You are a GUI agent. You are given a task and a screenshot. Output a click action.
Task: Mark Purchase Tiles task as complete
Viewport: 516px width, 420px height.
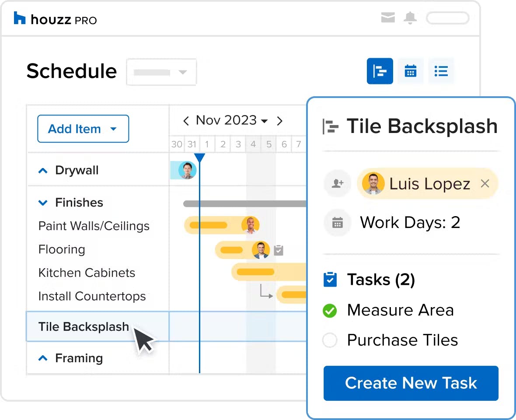(330, 340)
